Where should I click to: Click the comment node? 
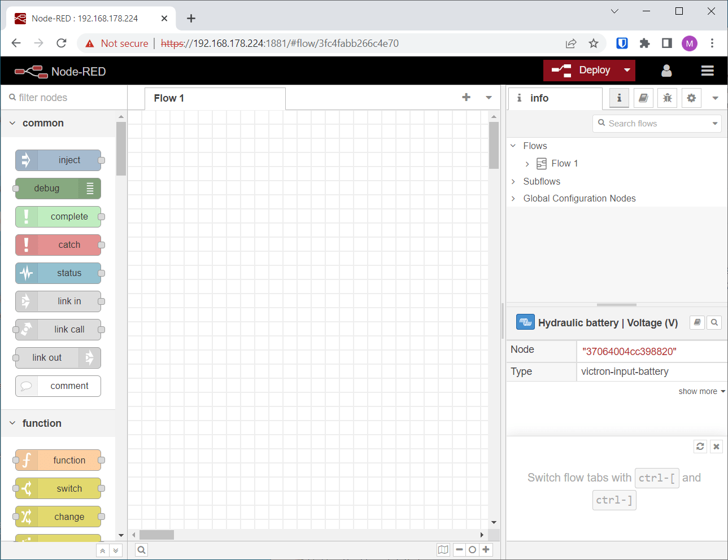click(x=58, y=386)
